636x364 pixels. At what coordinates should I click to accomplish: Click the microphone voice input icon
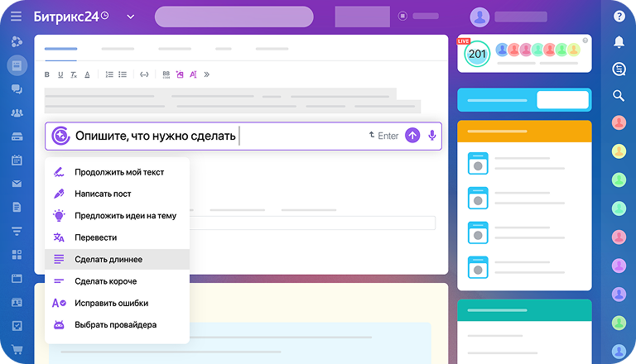tap(431, 136)
